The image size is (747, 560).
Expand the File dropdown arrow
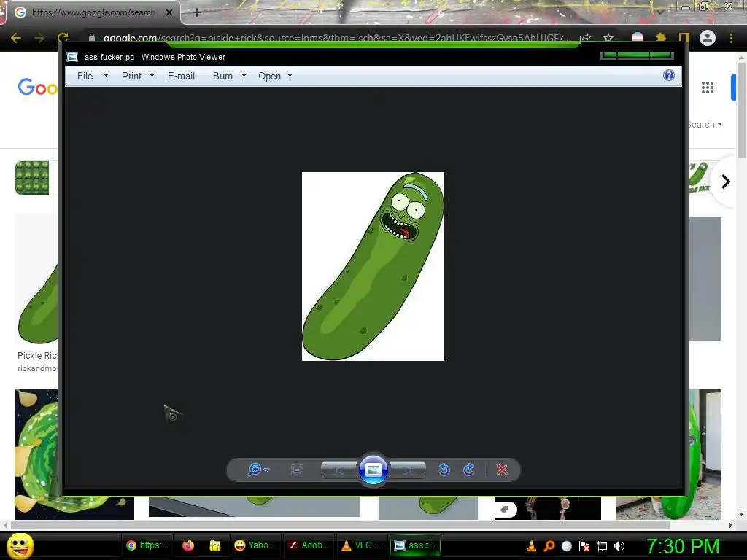(106, 76)
